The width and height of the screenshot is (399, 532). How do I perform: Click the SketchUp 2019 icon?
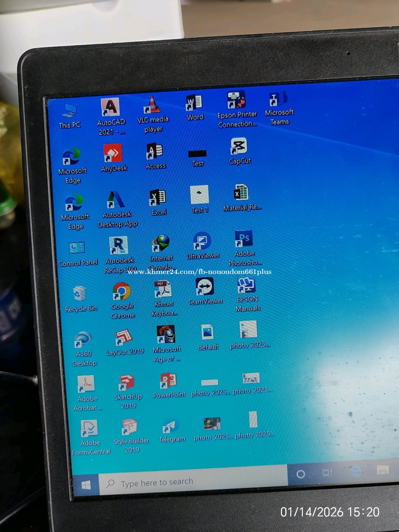pos(127,382)
